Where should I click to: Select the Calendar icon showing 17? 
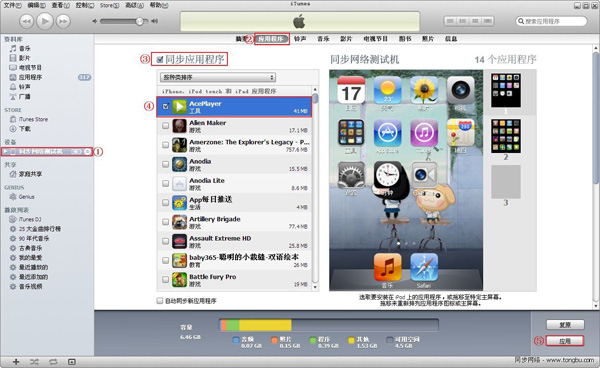[351, 90]
